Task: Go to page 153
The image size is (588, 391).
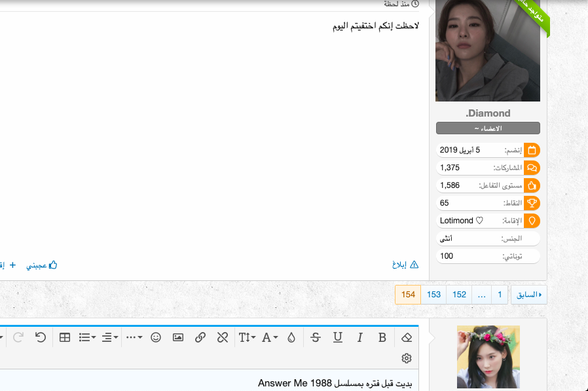Action: [x=433, y=295]
